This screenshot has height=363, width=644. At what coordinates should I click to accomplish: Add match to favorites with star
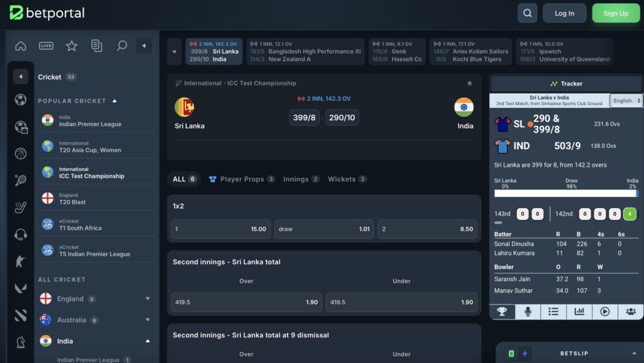[x=469, y=84]
